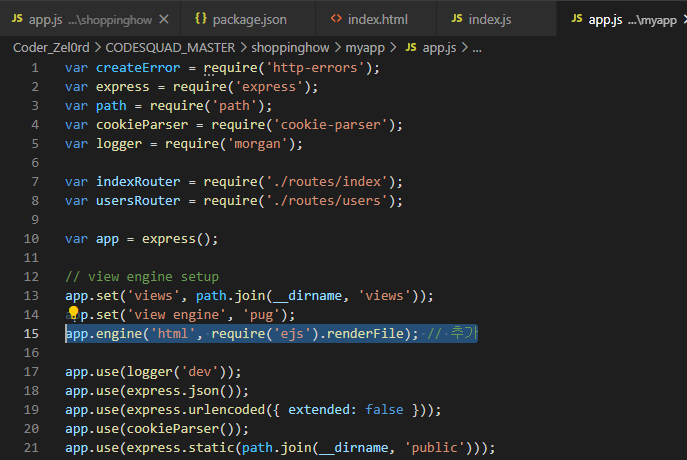Click 'public' string on line 21

pos(434,448)
